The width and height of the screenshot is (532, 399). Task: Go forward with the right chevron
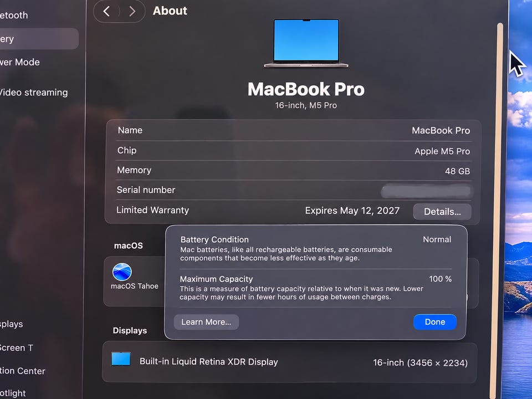[132, 12]
